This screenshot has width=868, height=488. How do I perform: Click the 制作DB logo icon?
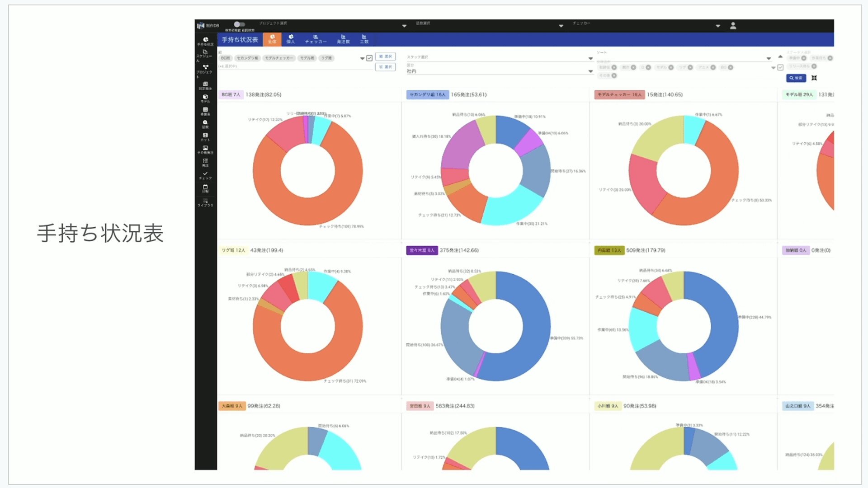pyautogui.click(x=201, y=25)
